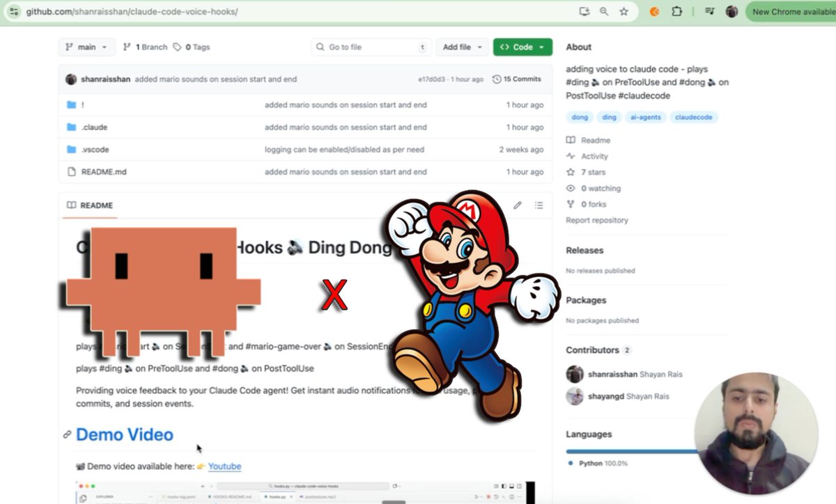Click the ai-agents topic tag
The width and height of the screenshot is (836, 504).
pos(646,118)
